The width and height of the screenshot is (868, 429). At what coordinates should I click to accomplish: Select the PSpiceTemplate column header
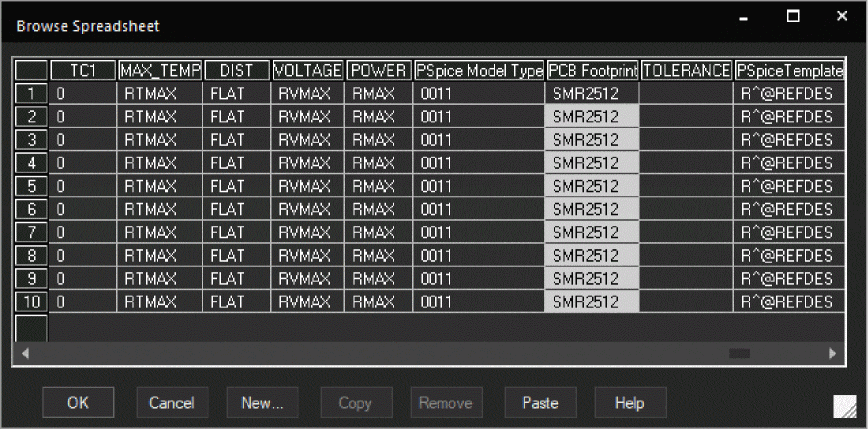coord(790,70)
